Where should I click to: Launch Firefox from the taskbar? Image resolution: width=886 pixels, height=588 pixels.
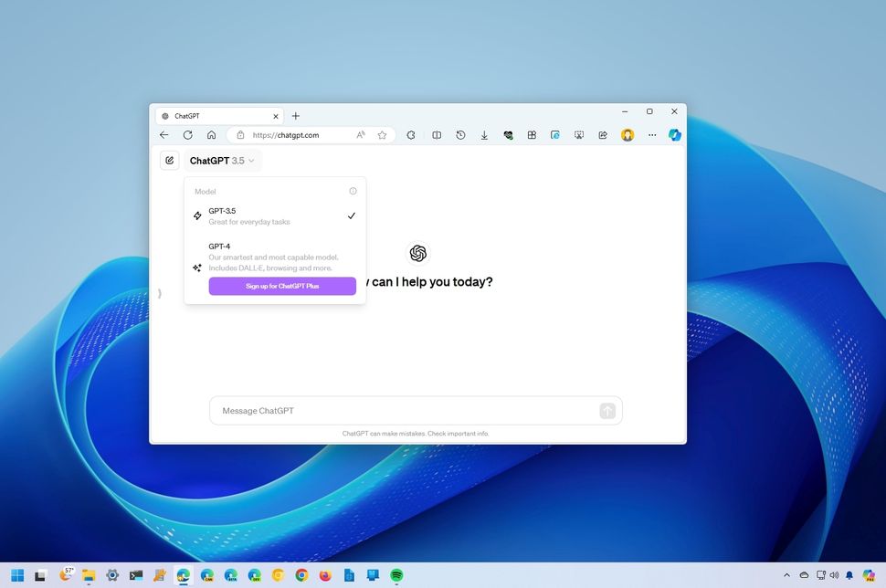(325, 575)
